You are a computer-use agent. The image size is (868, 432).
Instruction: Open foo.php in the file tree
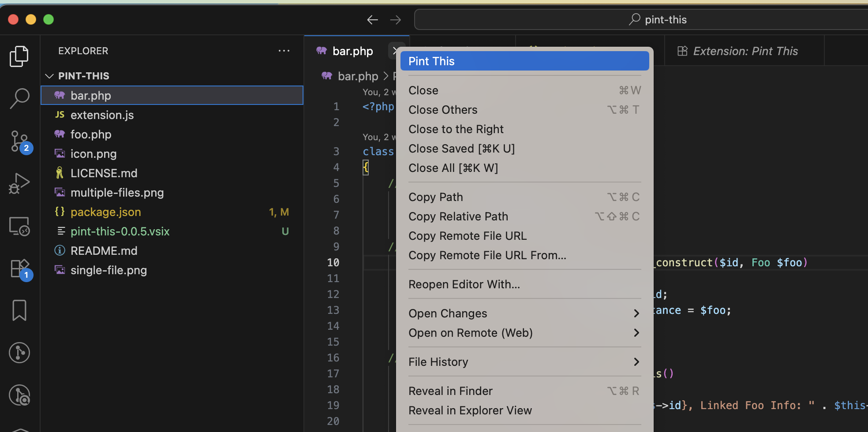172,134
